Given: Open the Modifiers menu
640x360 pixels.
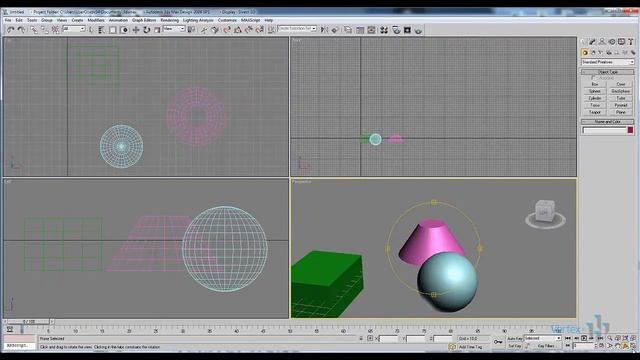Looking at the screenshot, I should [96, 20].
